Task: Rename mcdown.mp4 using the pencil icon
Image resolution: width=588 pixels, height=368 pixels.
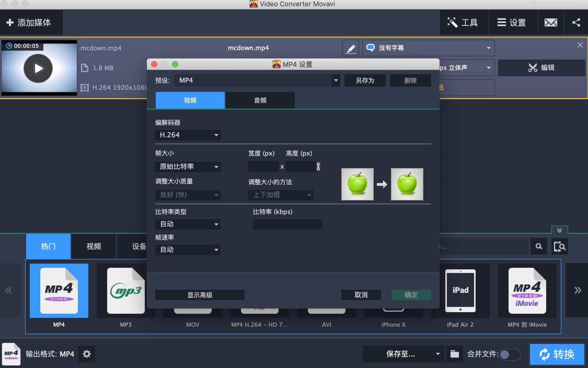Action: (x=350, y=48)
